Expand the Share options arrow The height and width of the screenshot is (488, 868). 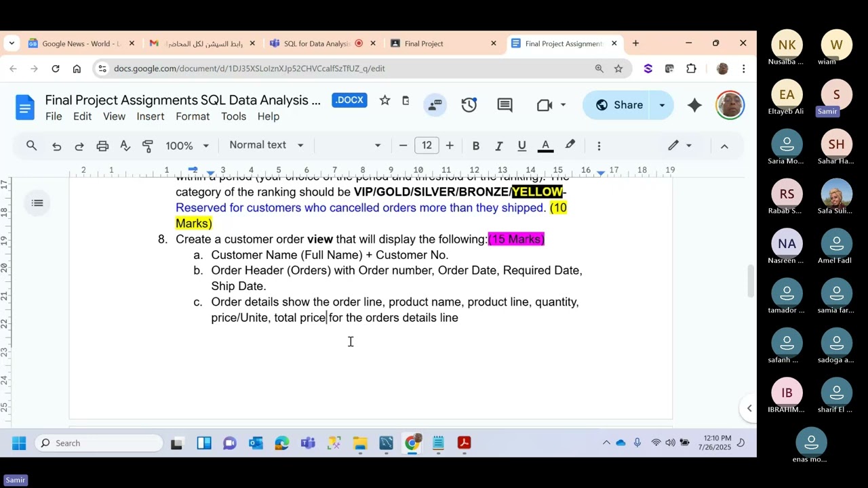662,105
